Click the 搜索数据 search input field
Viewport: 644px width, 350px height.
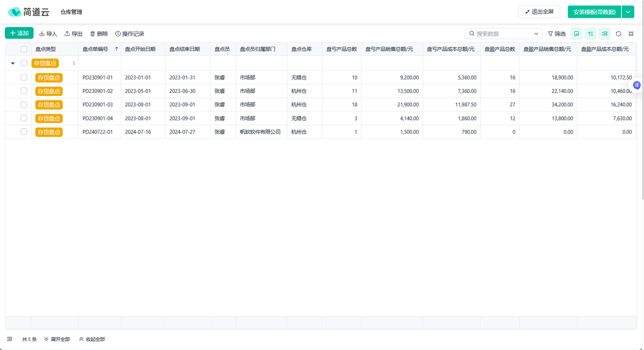pyautogui.click(x=502, y=34)
